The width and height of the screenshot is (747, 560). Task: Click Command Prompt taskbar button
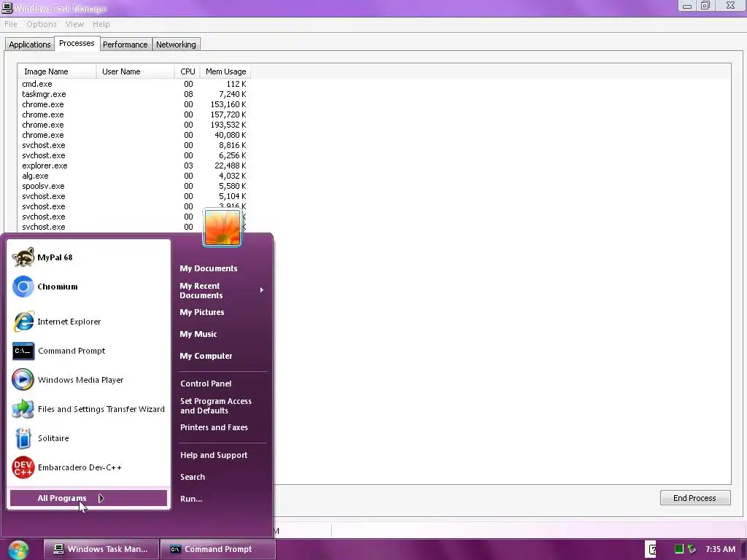point(217,550)
